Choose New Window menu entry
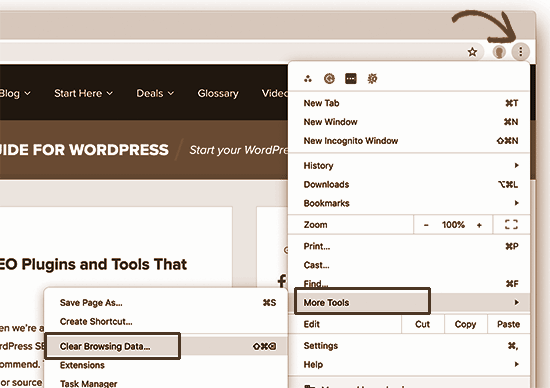This screenshot has width=550, height=388. [x=409, y=122]
